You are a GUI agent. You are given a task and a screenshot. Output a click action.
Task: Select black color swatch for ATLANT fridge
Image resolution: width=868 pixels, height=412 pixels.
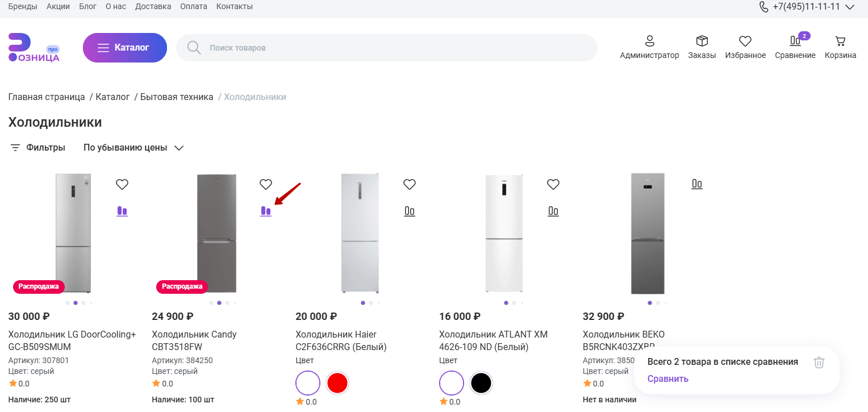pyautogui.click(x=481, y=383)
